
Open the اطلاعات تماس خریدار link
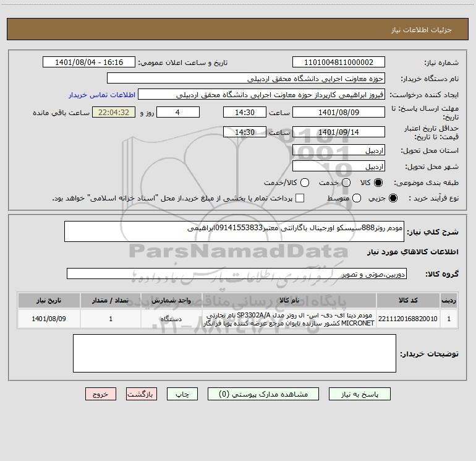click(x=102, y=95)
